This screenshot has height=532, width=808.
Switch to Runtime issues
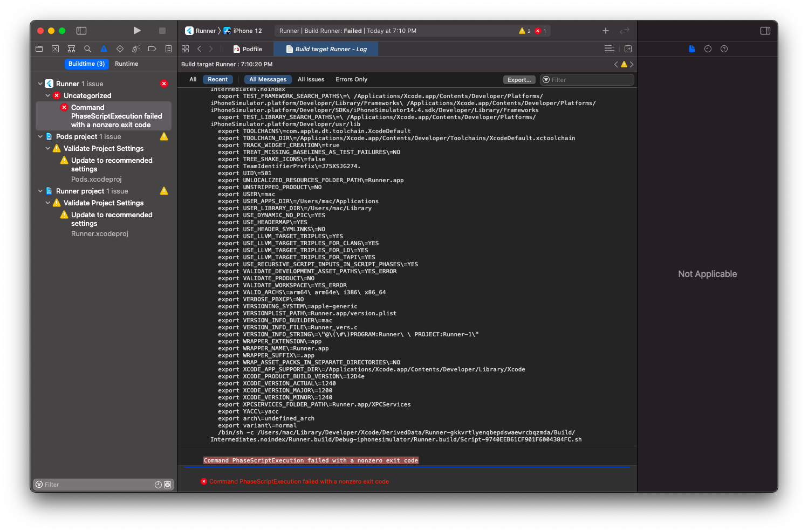pos(126,64)
